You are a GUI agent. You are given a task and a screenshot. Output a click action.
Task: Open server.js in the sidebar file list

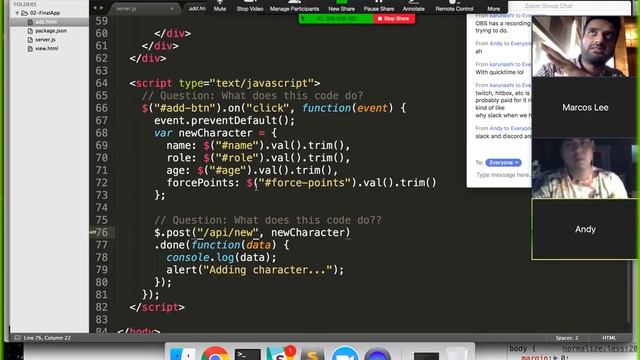(45, 40)
